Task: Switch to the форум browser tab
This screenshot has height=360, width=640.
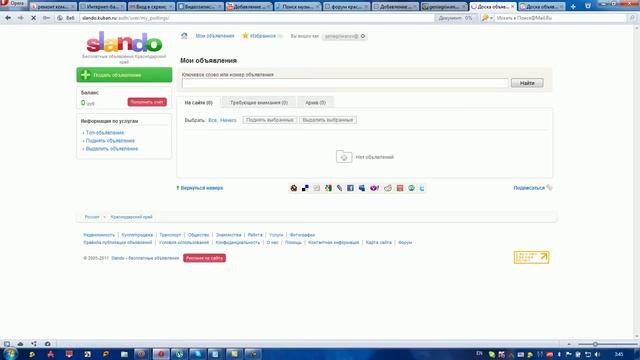Action: (x=346, y=7)
